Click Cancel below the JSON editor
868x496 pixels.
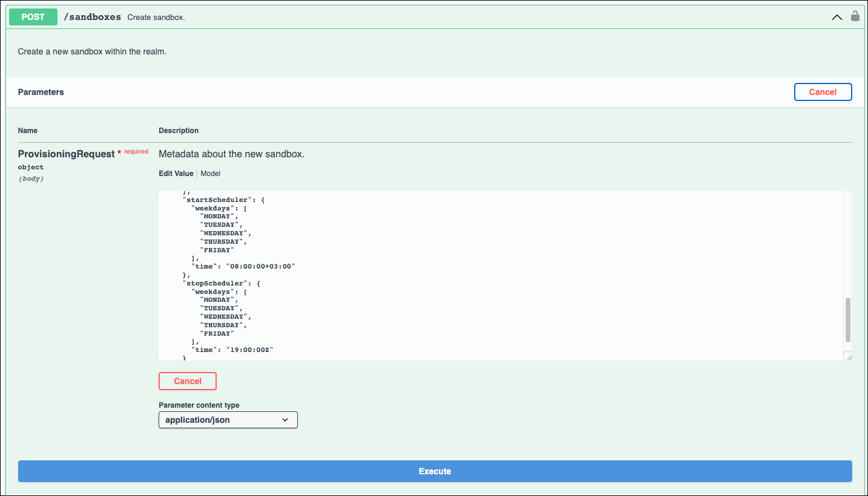[x=187, y=381]
